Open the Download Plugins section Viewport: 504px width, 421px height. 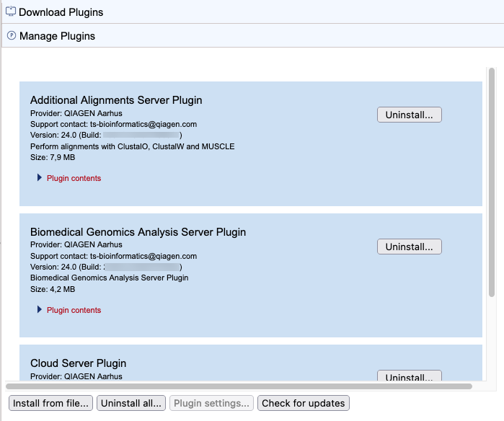(61, 12)
